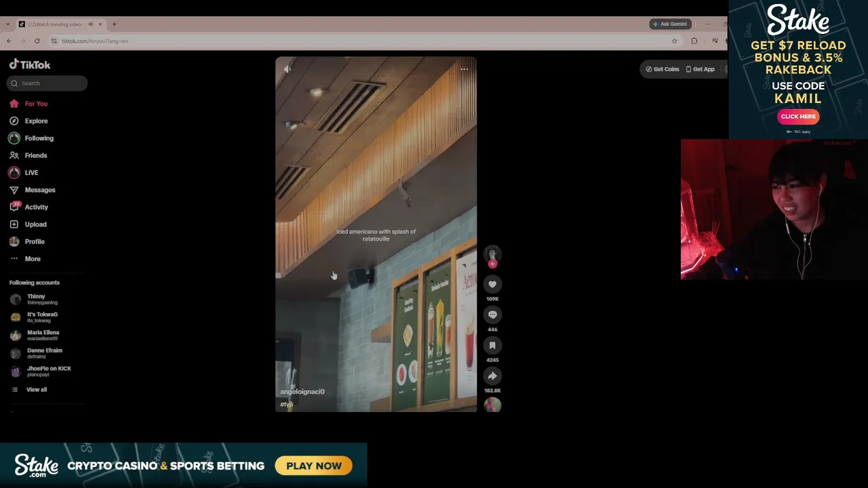Screen dimensions: 868x488
Task: Click the browser address bar URL
Action: click(x=95, y=41)
